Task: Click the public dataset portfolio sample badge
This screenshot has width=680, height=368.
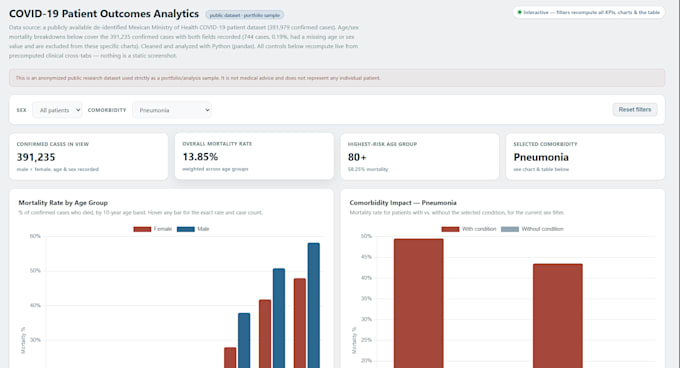Action: pos(245,15)
